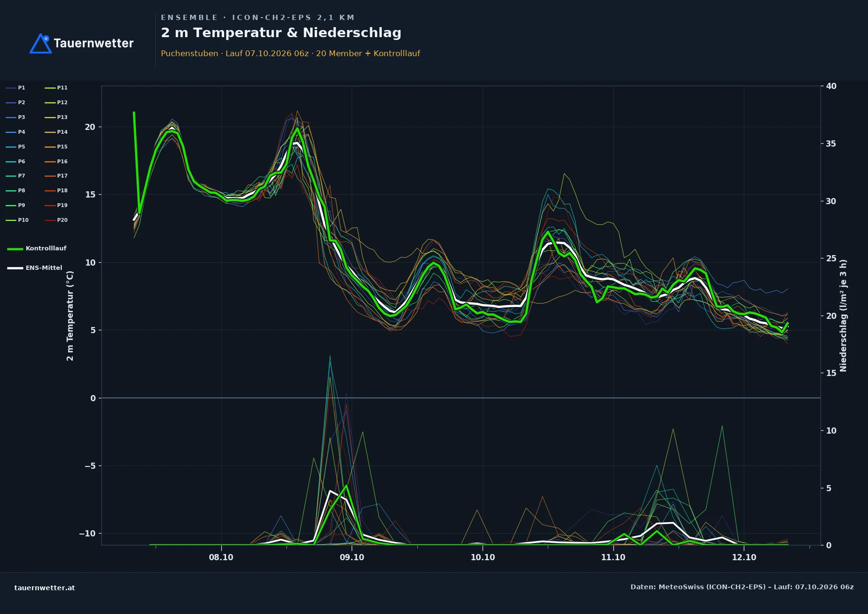
Task: Click the 15 tick on temperature axis
Action: pos(90,195)
